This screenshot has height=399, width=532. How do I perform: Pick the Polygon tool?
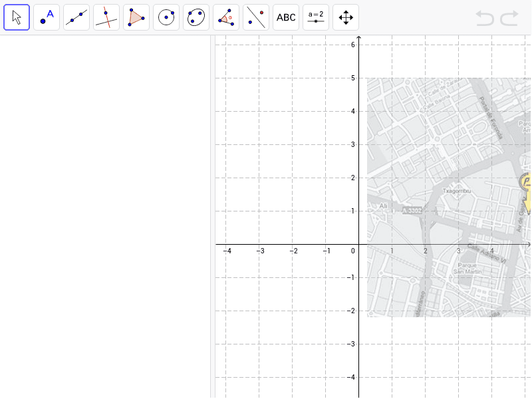pos(136,17)
